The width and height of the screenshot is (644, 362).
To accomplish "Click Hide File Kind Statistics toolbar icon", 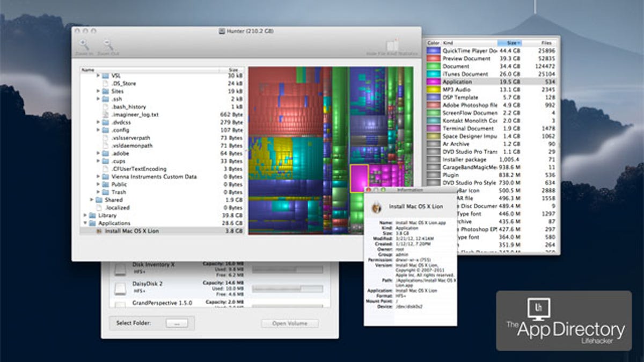I will click(x=392, y=45).
